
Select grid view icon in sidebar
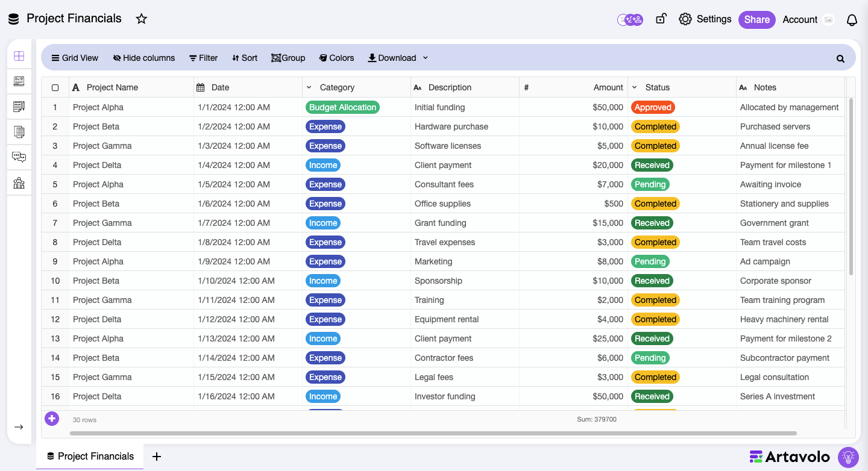tap(19, 56)
